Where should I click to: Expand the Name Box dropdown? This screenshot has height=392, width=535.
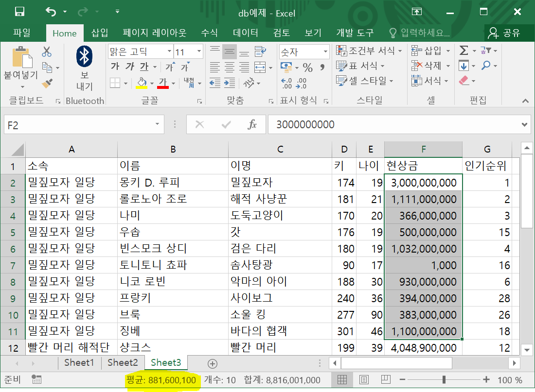click(x=157, y=124)
